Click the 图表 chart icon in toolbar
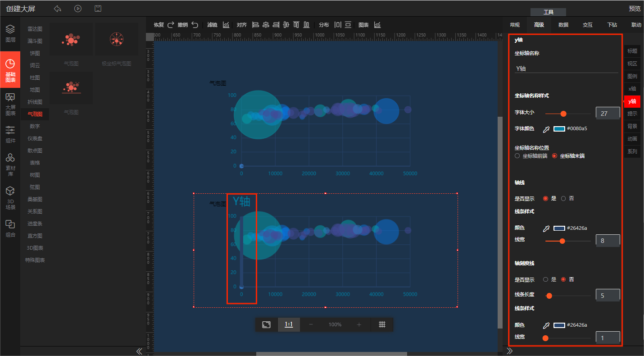644x356 pixels. (x=377, y=25)
